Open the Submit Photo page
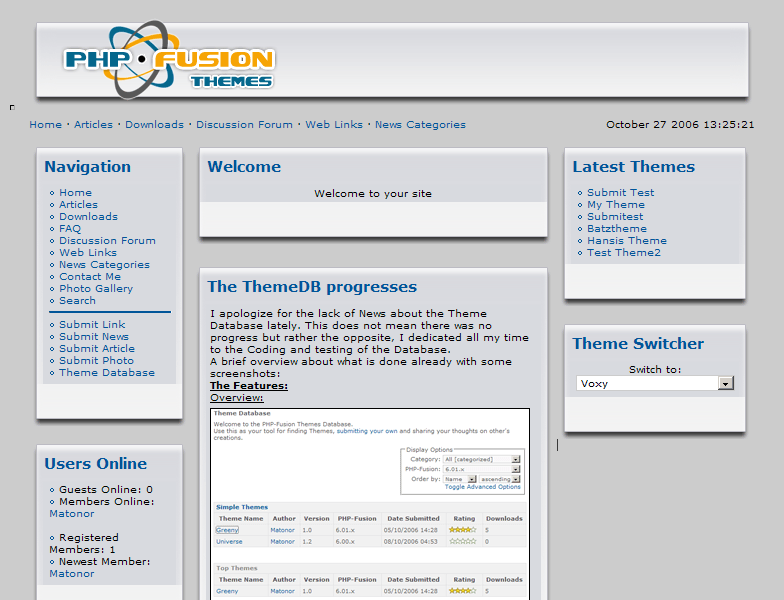The height and width of the screenshot is (600, 784). [96, 360]
